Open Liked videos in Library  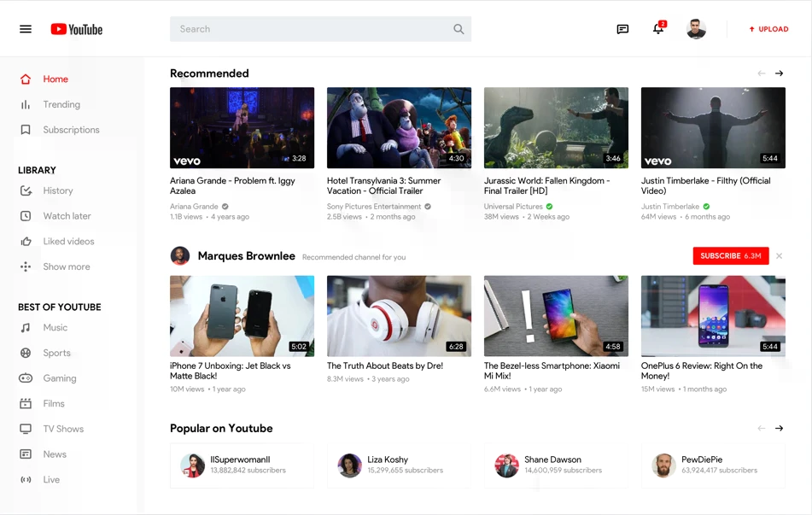point(68,242)
